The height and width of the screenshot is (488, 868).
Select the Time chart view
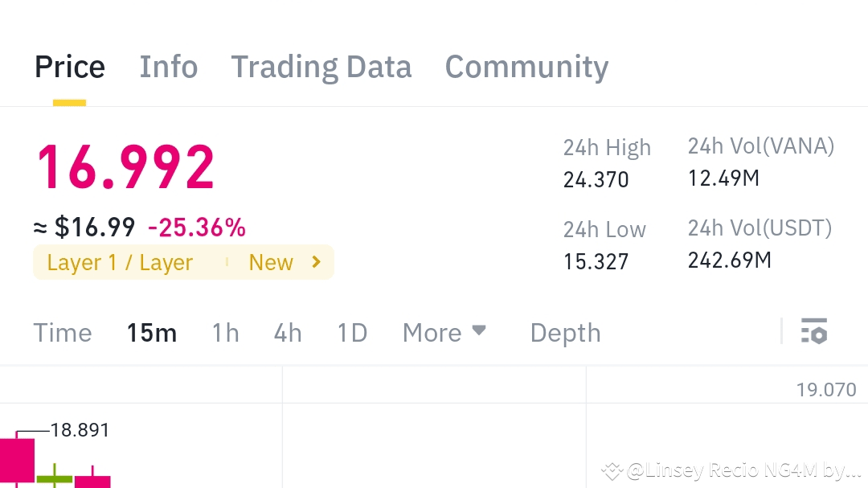click(63, 333)
